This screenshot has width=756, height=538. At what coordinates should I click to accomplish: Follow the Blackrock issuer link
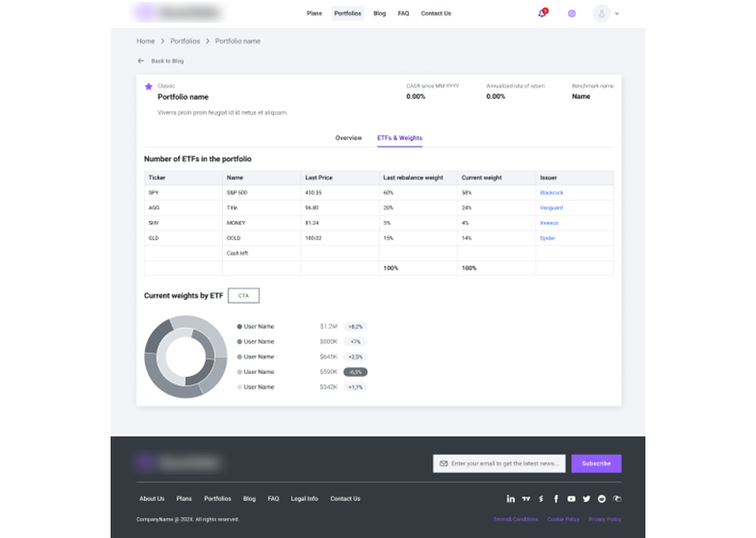point(551,193)
